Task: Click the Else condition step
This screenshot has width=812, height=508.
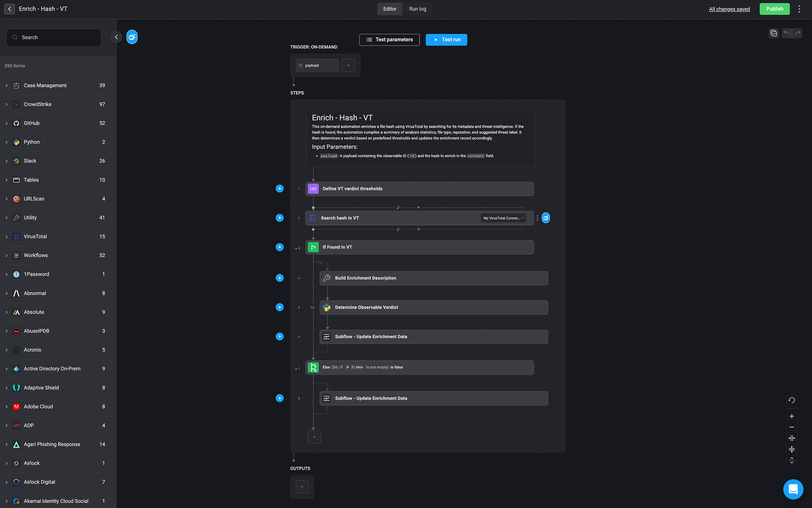Action: pos(419,368)
